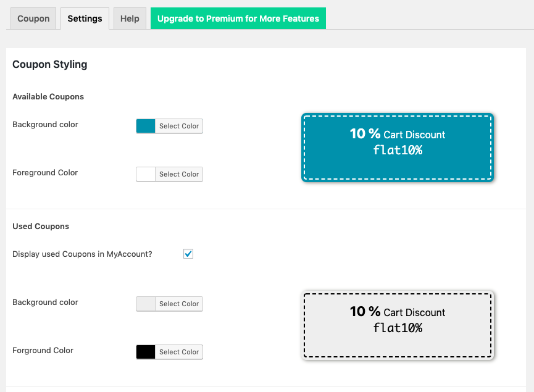534x392 pixels.
Task: Switch to the Settings tab
Action: point(85,19)
